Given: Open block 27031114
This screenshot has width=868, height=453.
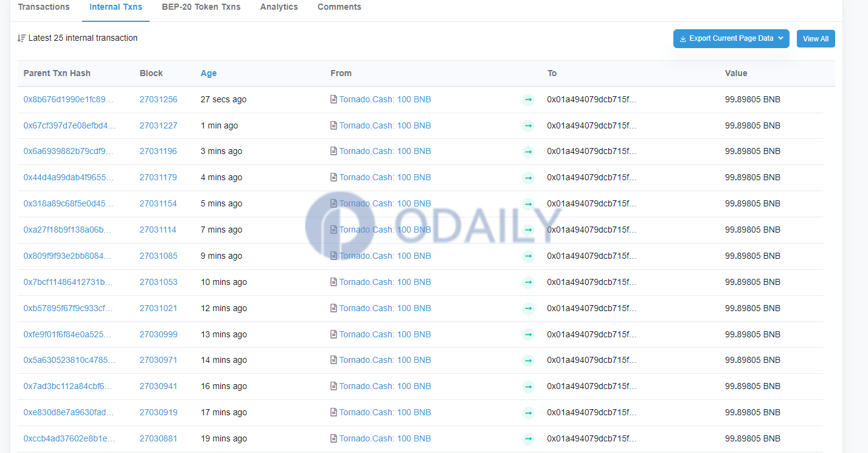Looking at the screenshot, I should coord(159,230).
